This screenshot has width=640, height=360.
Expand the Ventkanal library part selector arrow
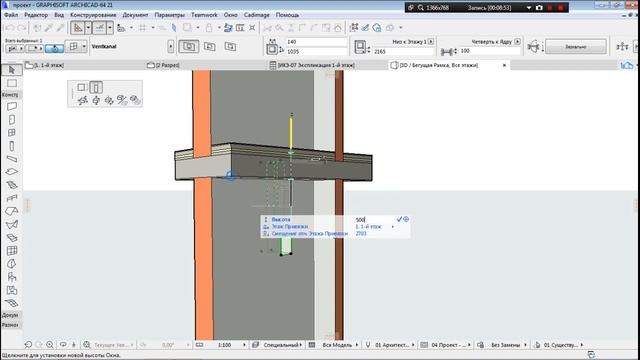(171, 47)
